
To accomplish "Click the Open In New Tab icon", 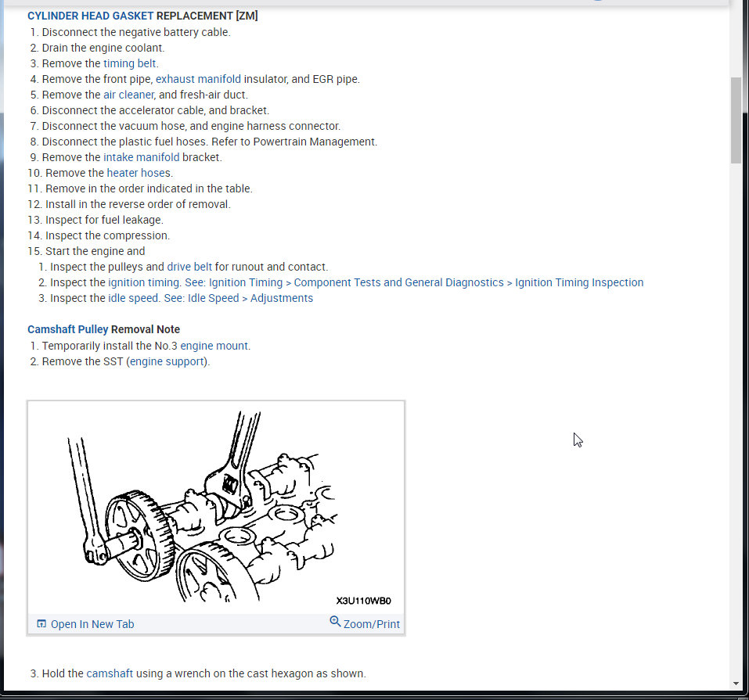I will pos(41,623).
